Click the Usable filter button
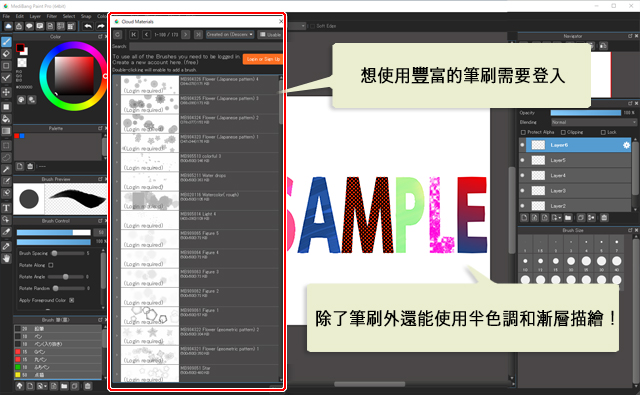This screenshot has width=640, height=395. tap(270, 35)
